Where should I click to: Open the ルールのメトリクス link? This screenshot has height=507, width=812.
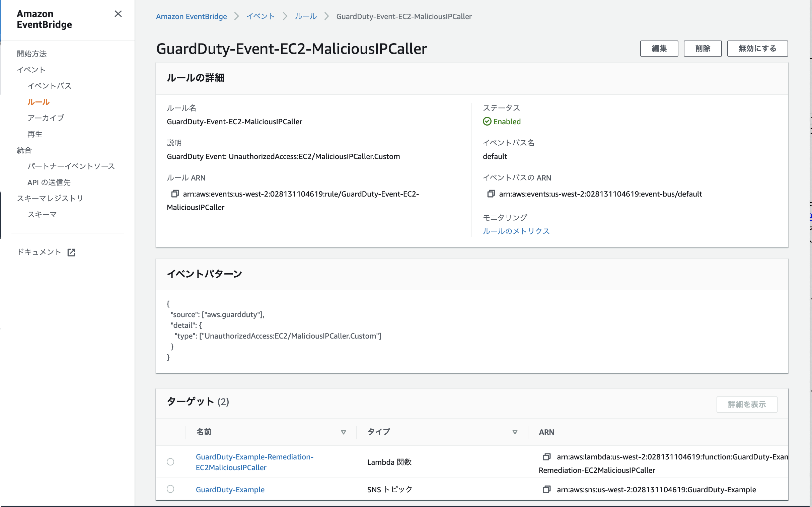tap(516, 231)
